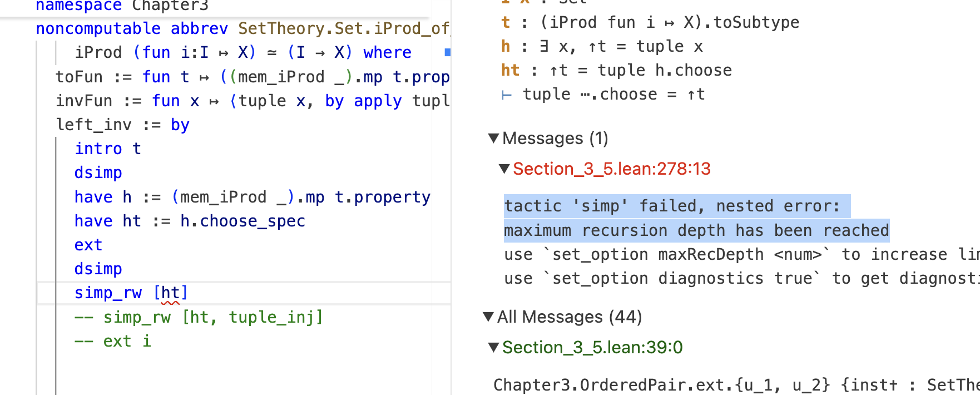980x395 pixels.
Task: Click the triangle beside Section_3_5.lean:39:0
Action: coord(493,348)
